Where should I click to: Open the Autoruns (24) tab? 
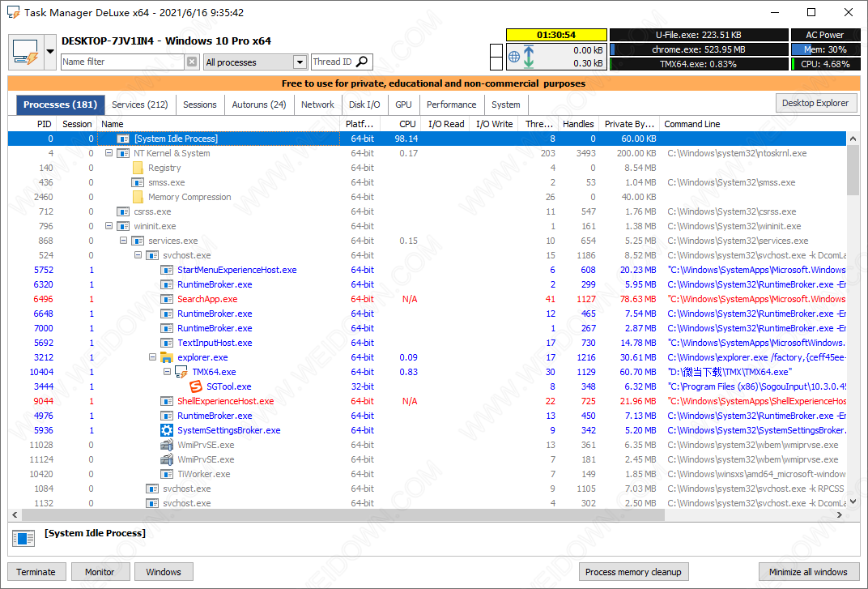pos(258,105)
